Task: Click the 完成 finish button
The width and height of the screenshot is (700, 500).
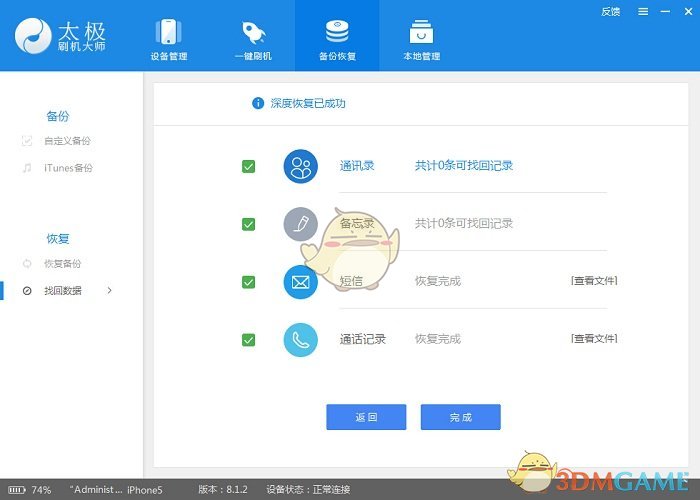Action: 461,417
